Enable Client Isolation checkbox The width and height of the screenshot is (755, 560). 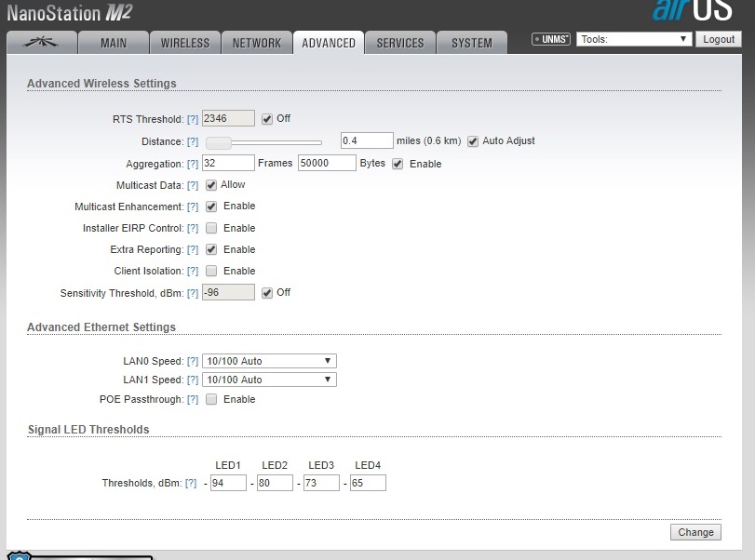coord(211,271)
